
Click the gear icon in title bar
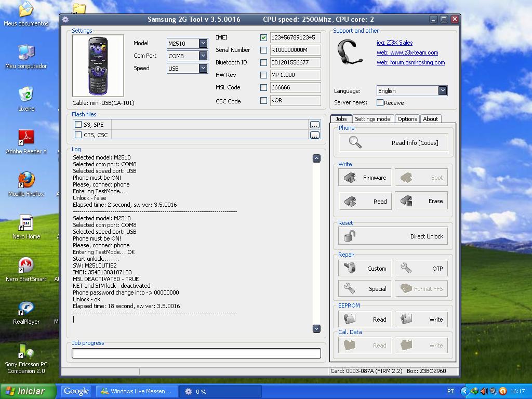(65, 19)
